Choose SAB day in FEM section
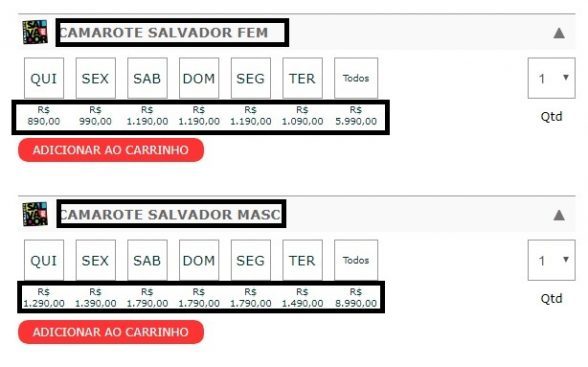The width and height of the screenshot is (588, 367). pyautogui.click(x=147, y=78)
